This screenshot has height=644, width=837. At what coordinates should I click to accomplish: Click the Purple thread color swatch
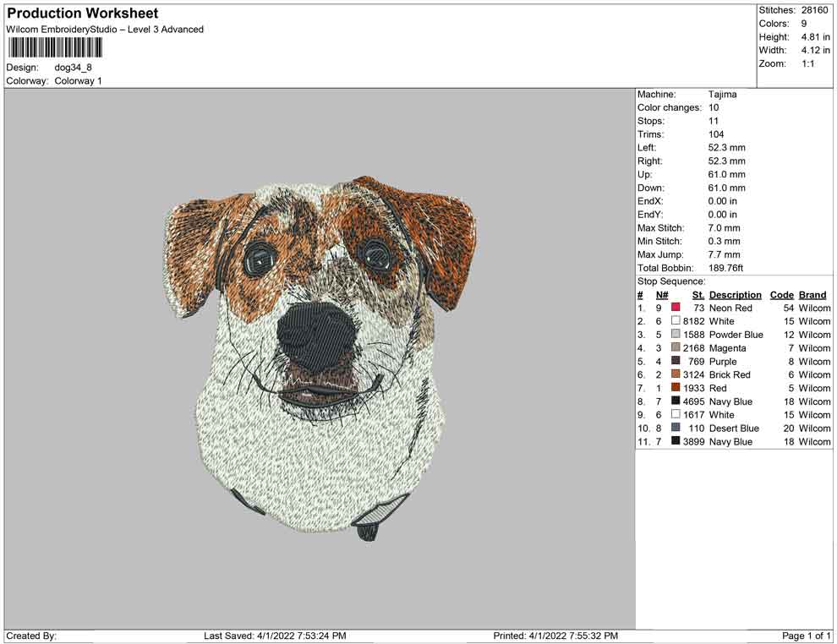tap(676, 362)
